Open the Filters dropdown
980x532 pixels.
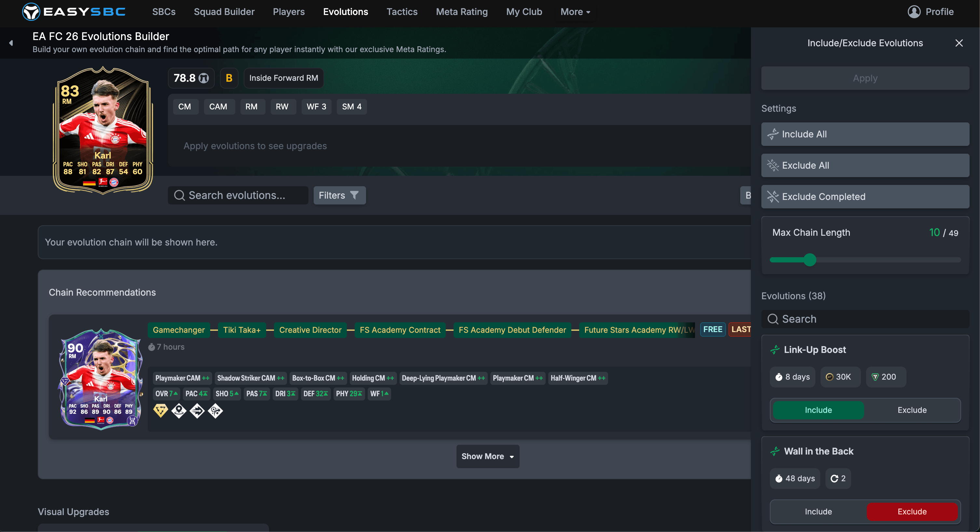(x=339, y=195)
